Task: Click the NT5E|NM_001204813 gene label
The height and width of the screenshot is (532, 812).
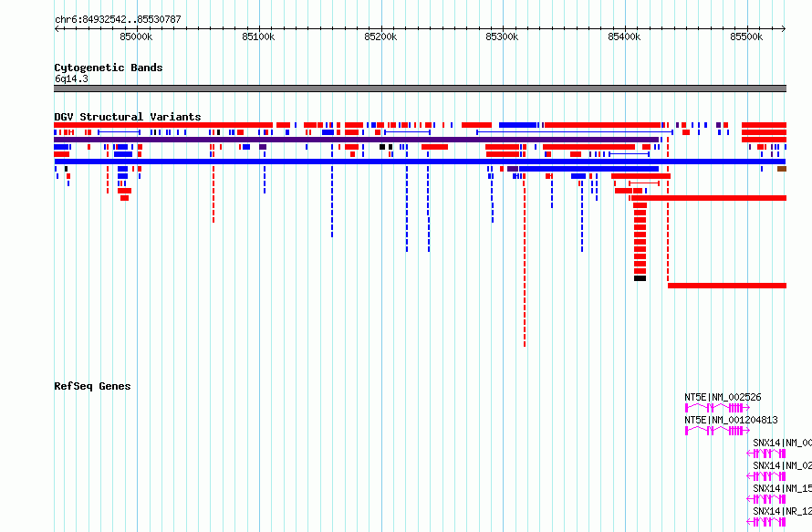Action: coord(731,420)
